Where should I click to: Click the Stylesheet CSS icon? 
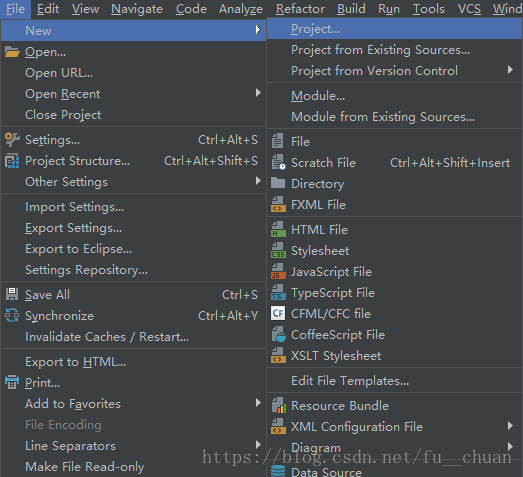click(x=278, y=250)
